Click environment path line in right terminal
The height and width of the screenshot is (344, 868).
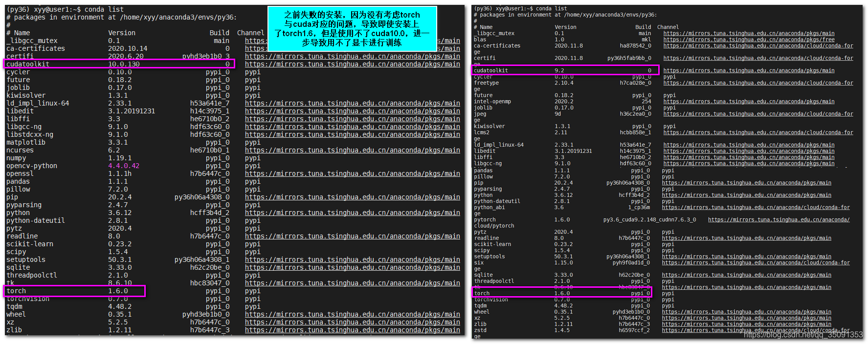coord(565,15)
